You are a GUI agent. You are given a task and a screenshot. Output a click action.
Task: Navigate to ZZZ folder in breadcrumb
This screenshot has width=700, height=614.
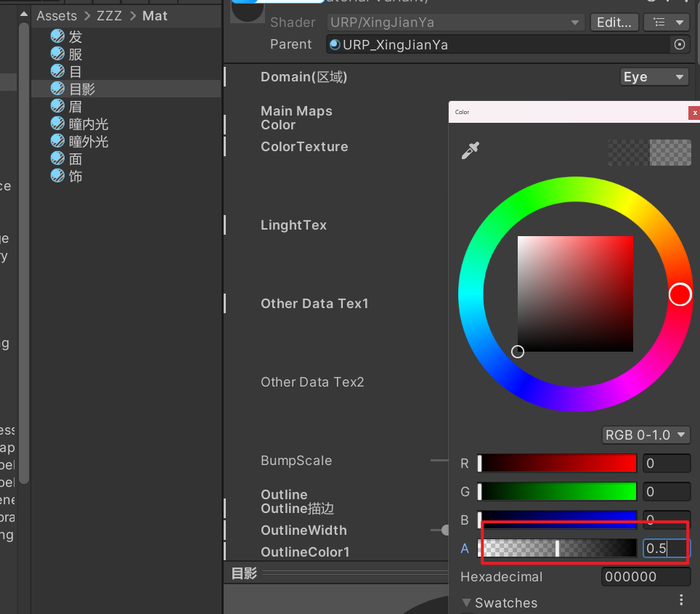click(x=109, y=16)
